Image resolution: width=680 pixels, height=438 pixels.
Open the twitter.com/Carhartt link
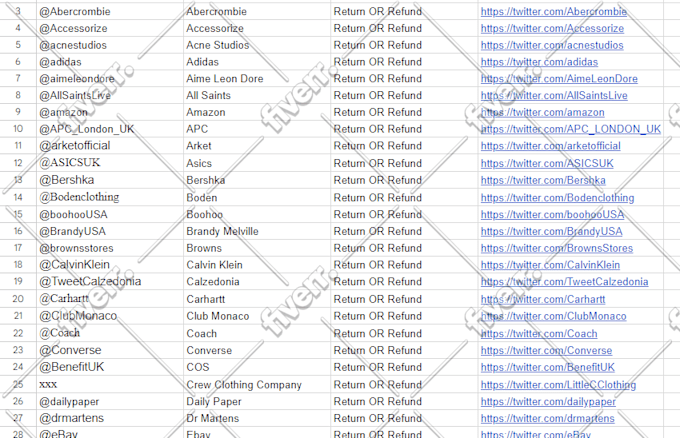click(543, 299)
